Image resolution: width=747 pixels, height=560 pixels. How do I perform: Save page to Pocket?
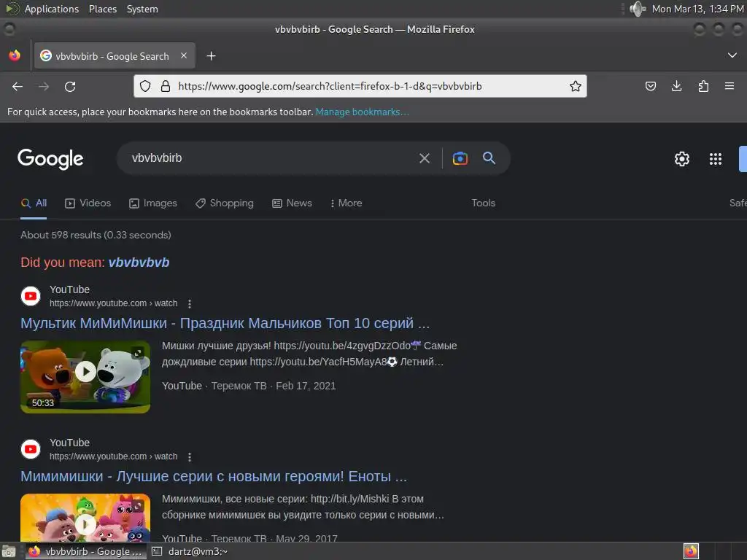pos(650,86)
